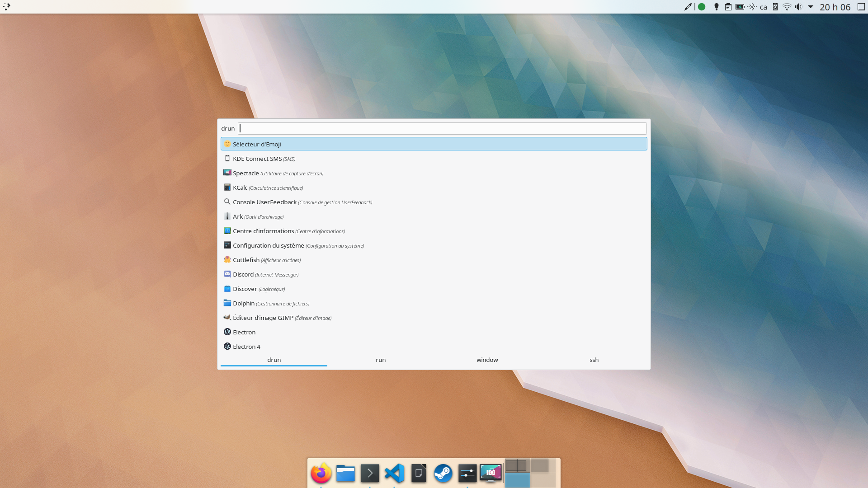
Task: Open the color picker tray icon
Action: [x=688, y=7]
